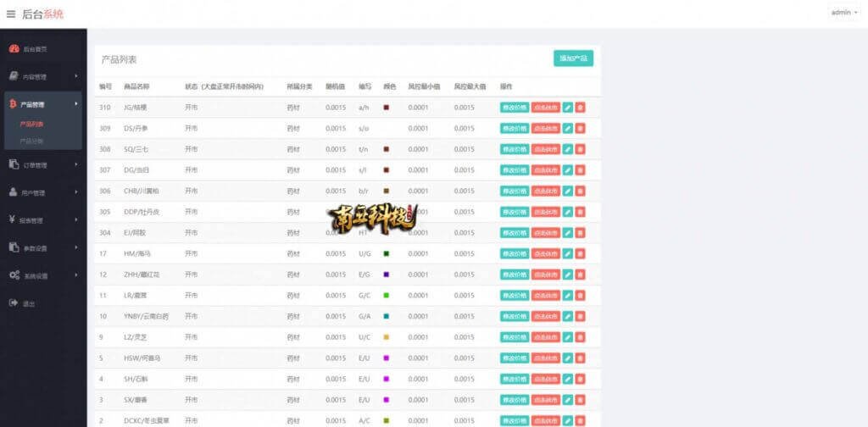Click the delete trash icon for DG/当归
The width and height of the screenshot is (868, 427).
click(580, 170)
